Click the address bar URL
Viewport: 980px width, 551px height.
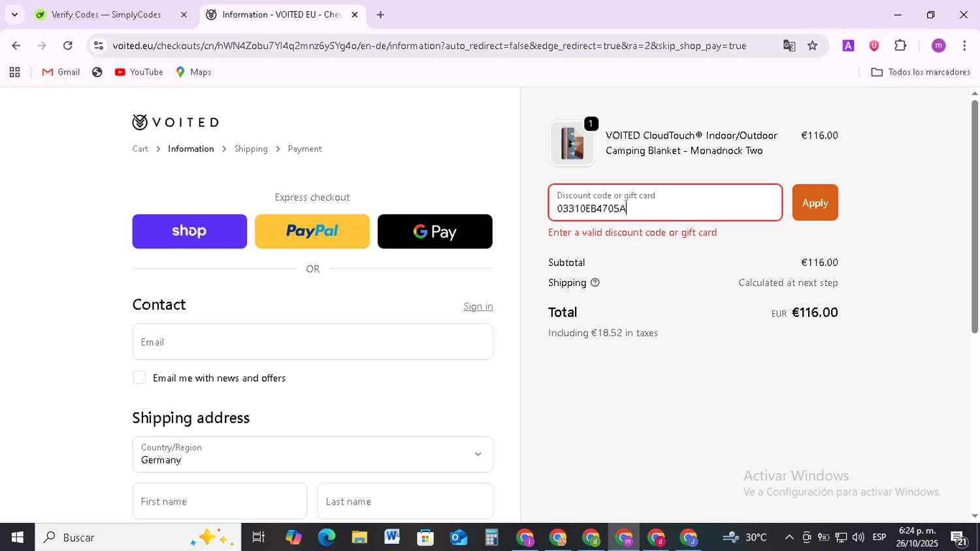click(429, 46)
